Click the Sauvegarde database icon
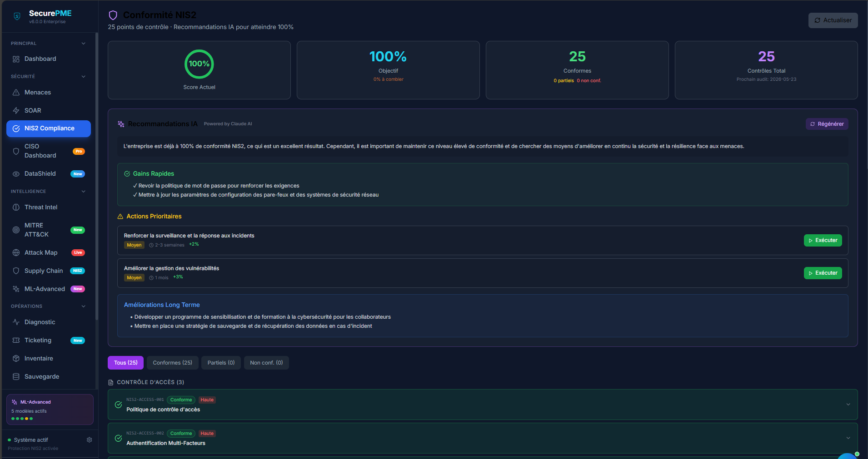Viewport: 868px width, 459px height. [16, 377]
